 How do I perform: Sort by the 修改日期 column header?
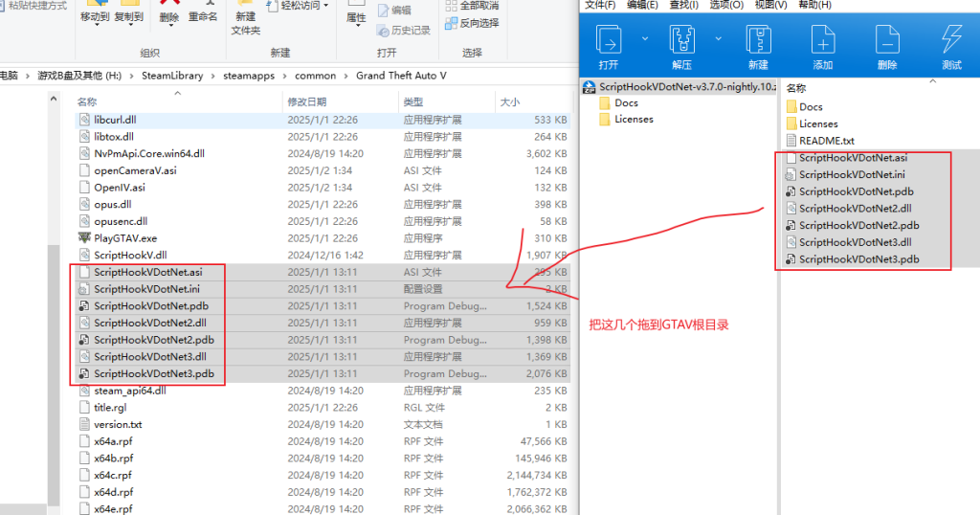(307, 101)
